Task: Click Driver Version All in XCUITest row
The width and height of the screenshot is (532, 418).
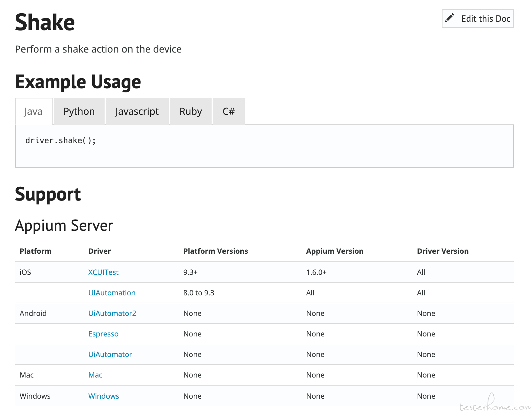Action: [421, 272]
